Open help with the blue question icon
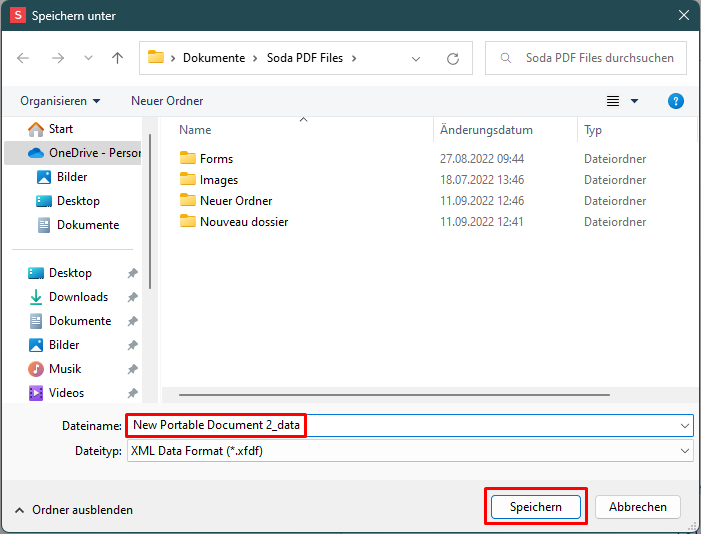The image size is (701, 534). [x=676, y=101]
